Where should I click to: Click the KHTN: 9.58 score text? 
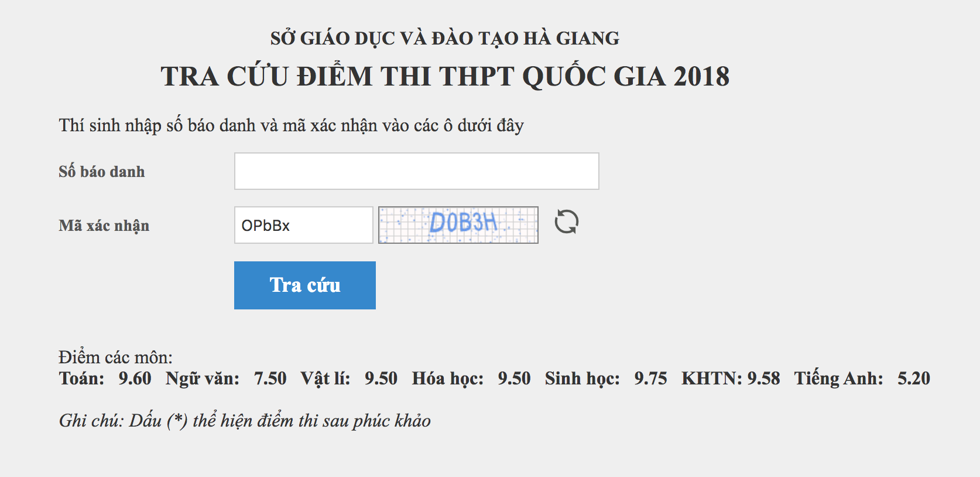click(x=731, y=379)
